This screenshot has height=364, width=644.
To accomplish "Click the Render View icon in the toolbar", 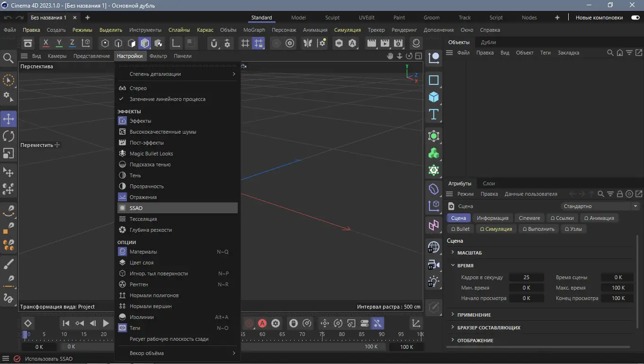I will pos(372,43).
